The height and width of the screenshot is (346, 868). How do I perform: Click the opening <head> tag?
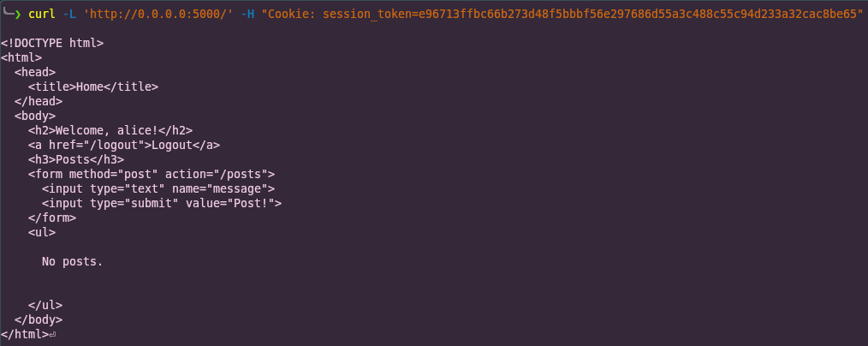(35, 72)
